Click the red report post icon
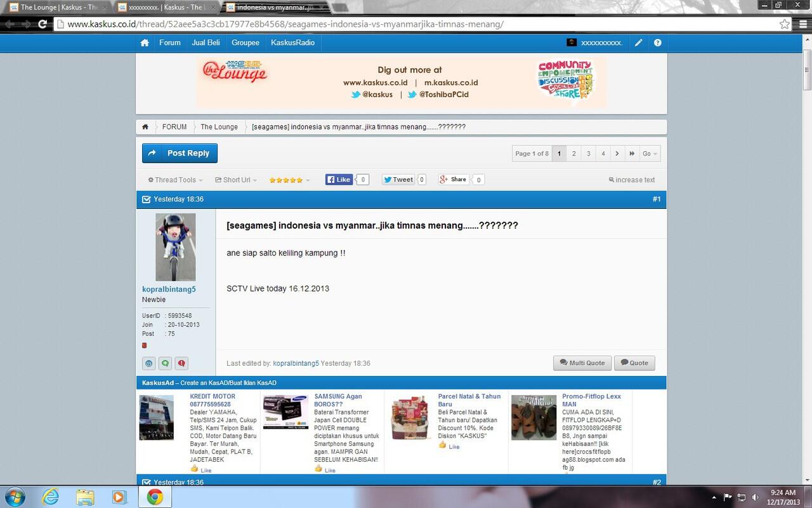This screenshot has height=508, width=812. coord(181,363)
